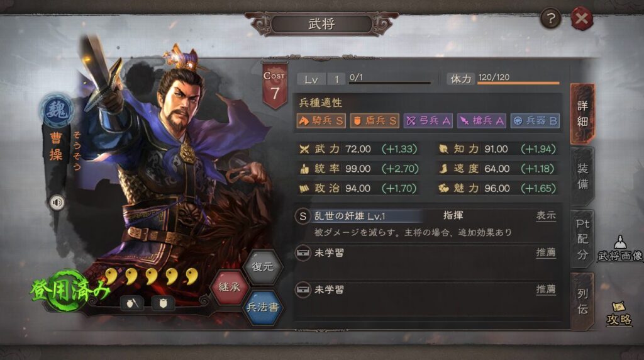Select the 盾兵 S troop aptitude badge
The width and height of the screenshot is (644, 360).
coord(374,121)
